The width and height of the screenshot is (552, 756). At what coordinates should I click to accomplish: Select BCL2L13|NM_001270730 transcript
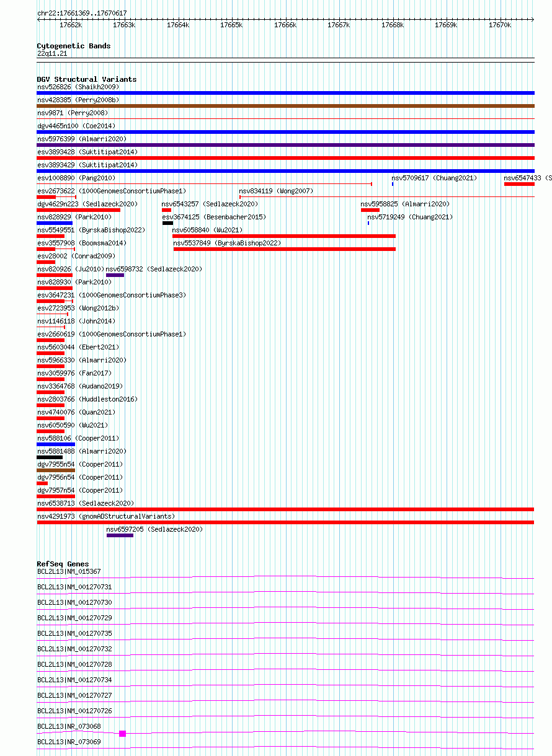(74, 602)
